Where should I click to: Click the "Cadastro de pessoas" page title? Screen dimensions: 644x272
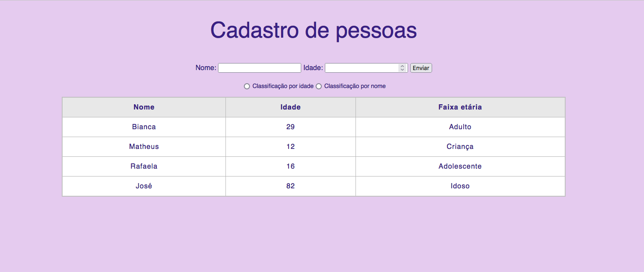[x=314, y=30]
